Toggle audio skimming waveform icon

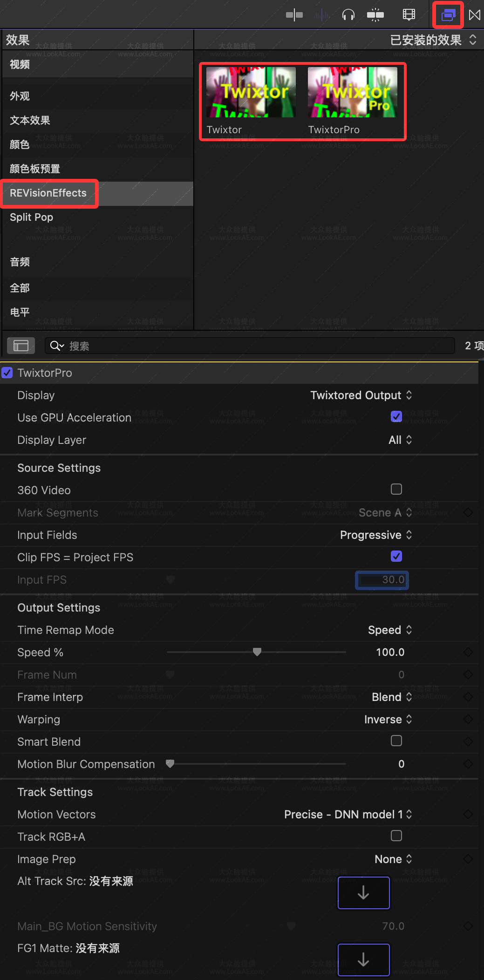tap(322, 15)
